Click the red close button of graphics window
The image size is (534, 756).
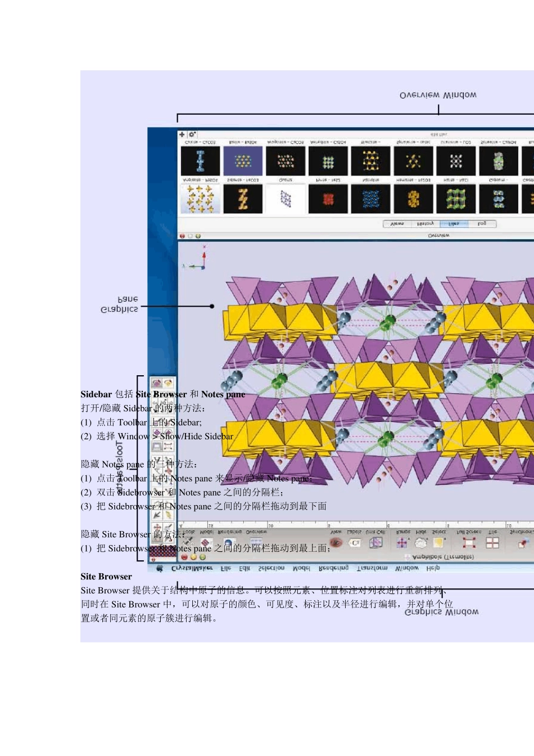click(x=184, y=557)
